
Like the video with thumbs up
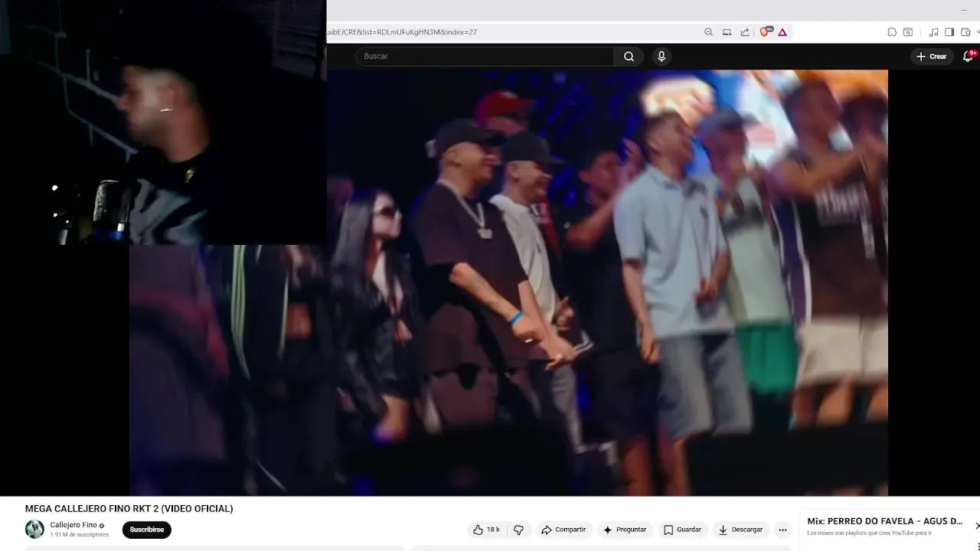[x=486, y=530]
